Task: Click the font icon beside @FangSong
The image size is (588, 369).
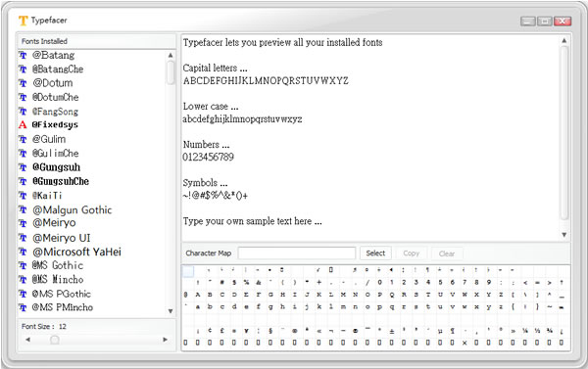Action: [x=23, y=112]
